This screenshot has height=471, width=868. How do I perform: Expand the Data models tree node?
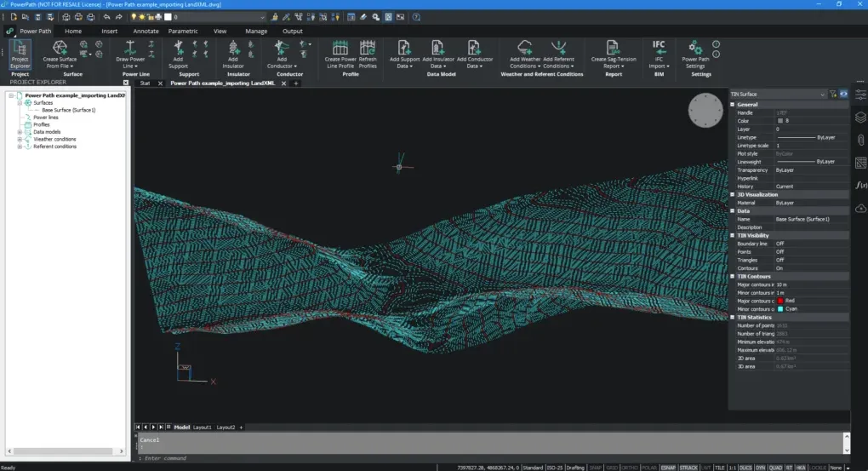click(20, 132)
